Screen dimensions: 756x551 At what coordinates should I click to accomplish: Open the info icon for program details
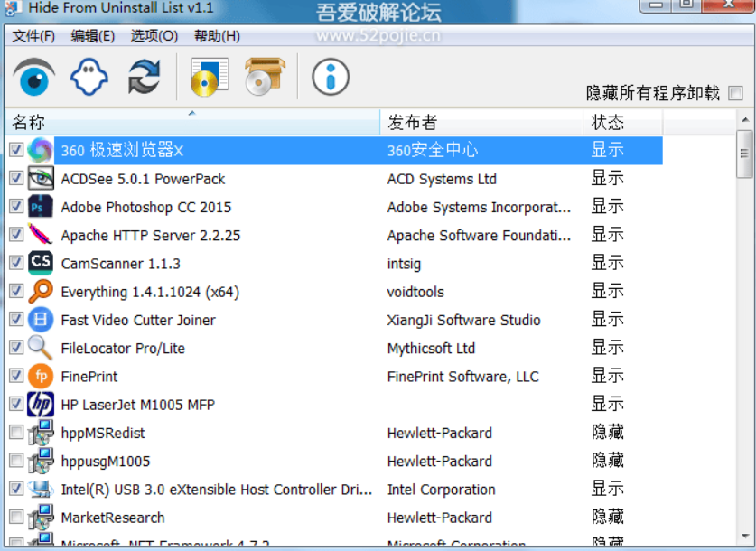point(331,78)
